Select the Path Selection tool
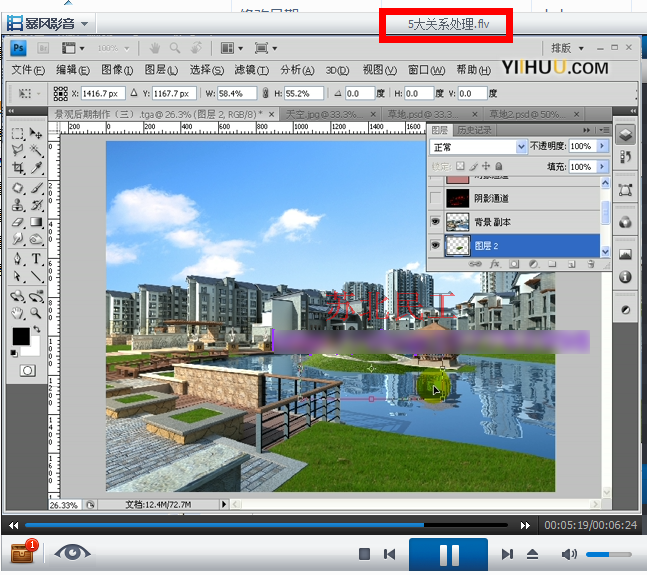Viewport: 647px width, 575px height. click(x=17, y=276)
